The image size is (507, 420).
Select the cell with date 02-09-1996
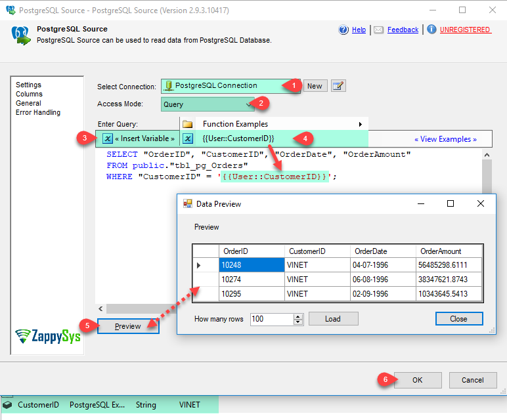(x=383, y=294)
